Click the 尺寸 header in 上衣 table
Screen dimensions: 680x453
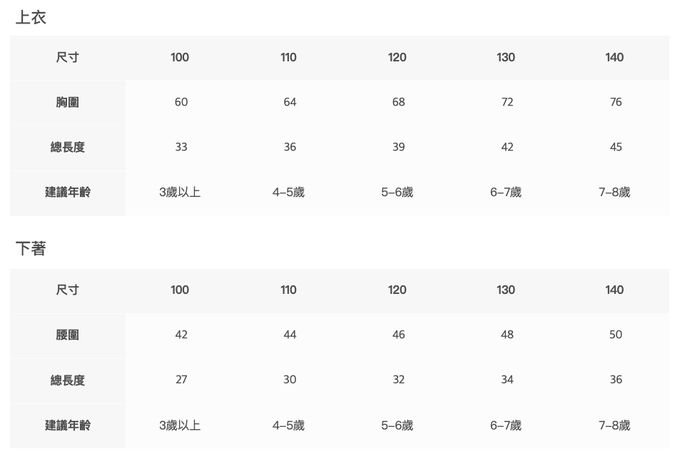(68, 57)
